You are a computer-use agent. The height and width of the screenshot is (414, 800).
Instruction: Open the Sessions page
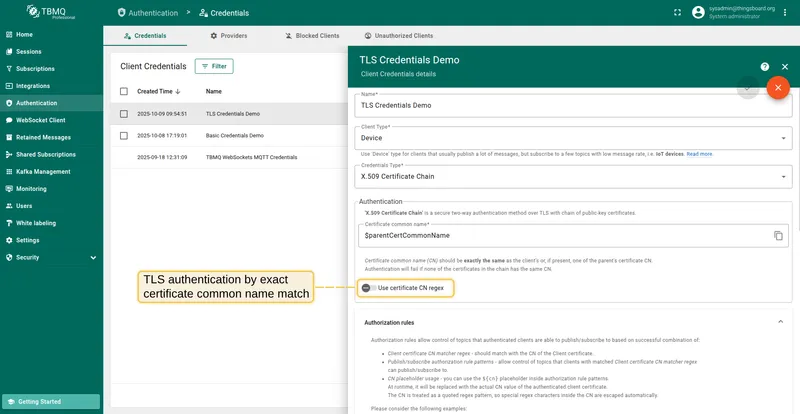51,52
